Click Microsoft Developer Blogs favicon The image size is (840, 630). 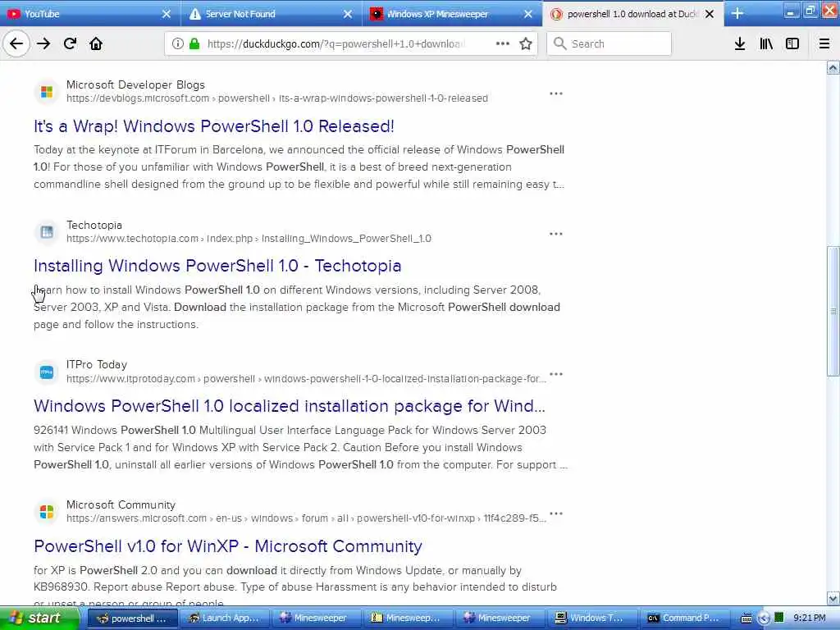coord(47,92)
